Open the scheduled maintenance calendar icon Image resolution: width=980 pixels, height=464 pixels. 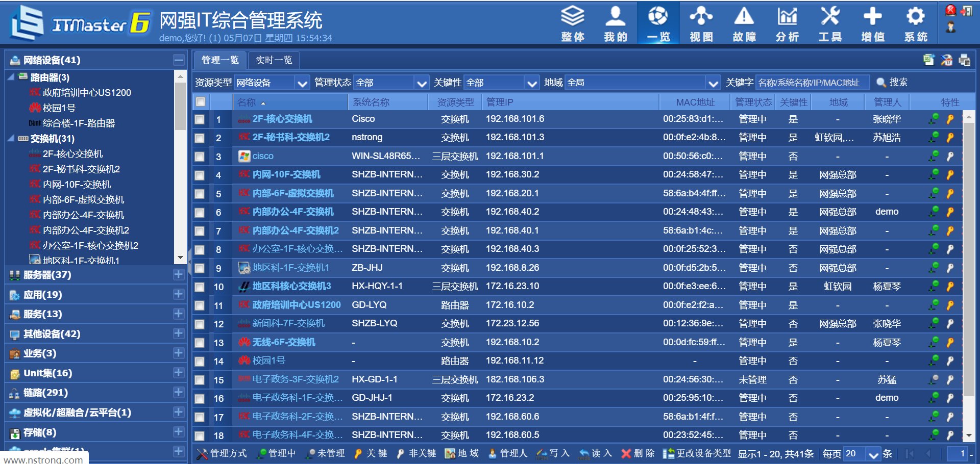coord(946,60)
